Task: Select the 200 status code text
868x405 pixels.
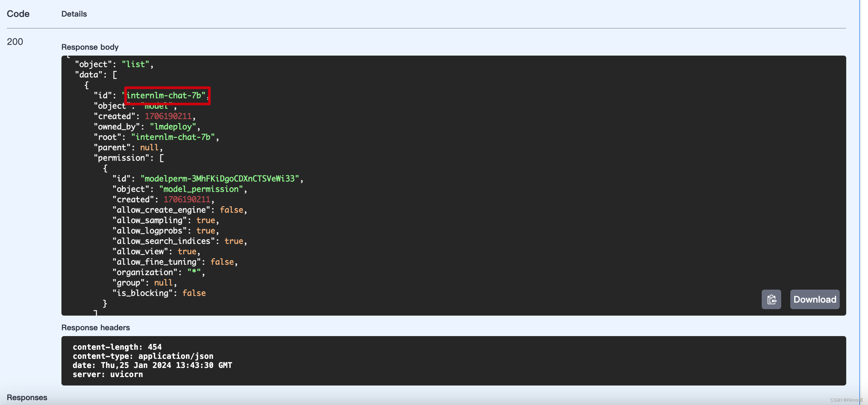Action: (15, 42)
